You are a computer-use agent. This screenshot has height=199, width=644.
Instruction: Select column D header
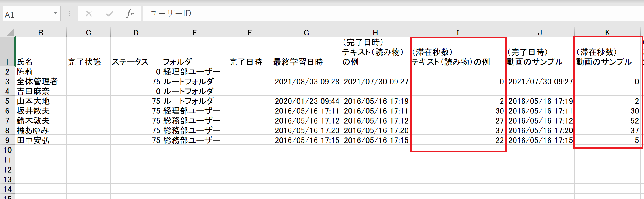click(x=136, y=32)
